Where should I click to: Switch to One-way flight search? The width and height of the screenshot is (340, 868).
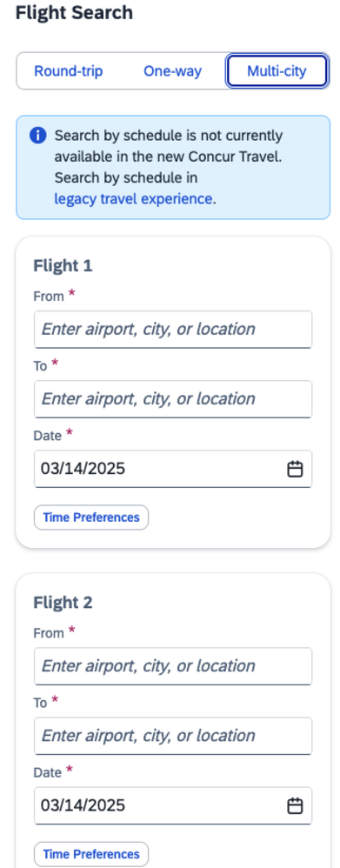172,70
